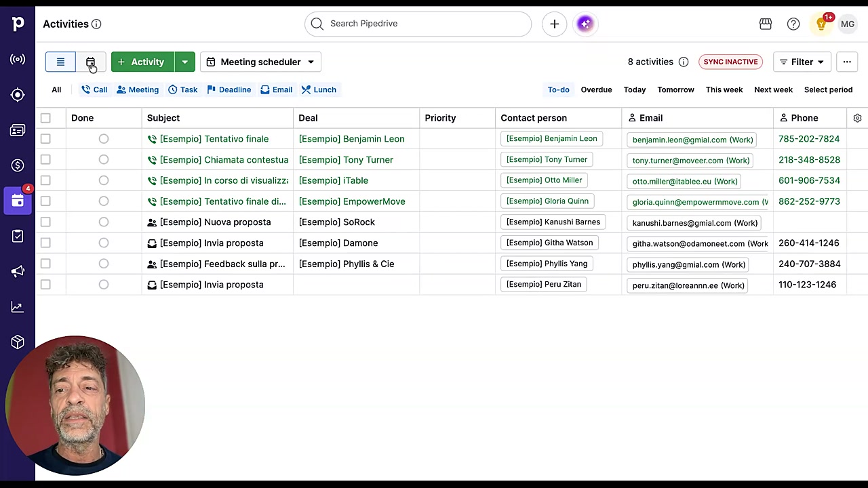Open the Select period picker
This screenshot has height=488, width=868.
[828, 89]
